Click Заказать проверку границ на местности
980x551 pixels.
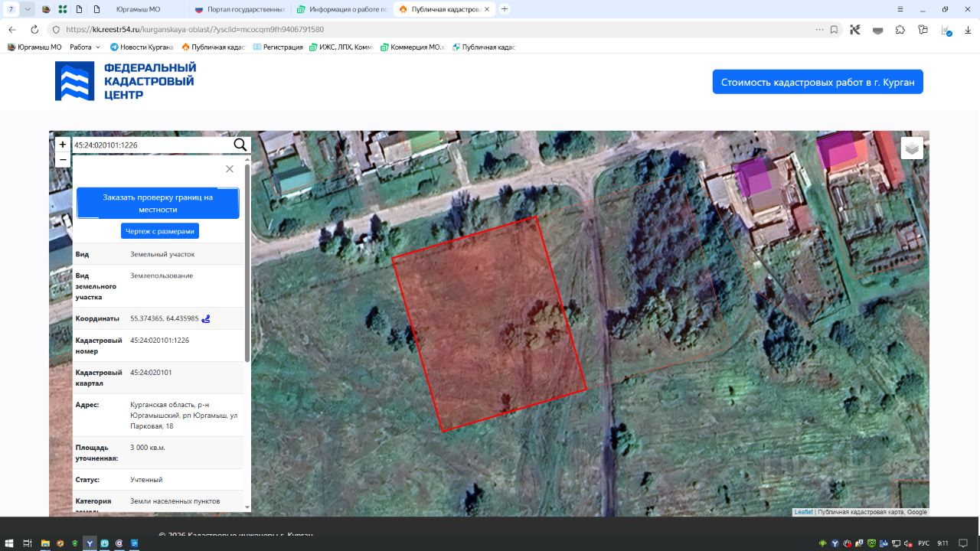tap(158, 203)
